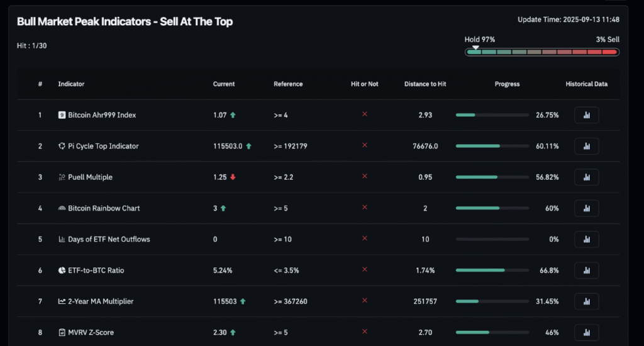644x346 pixels.
Task: View ETF-to-BTC Ratio historical data
Action: (587, 271)
